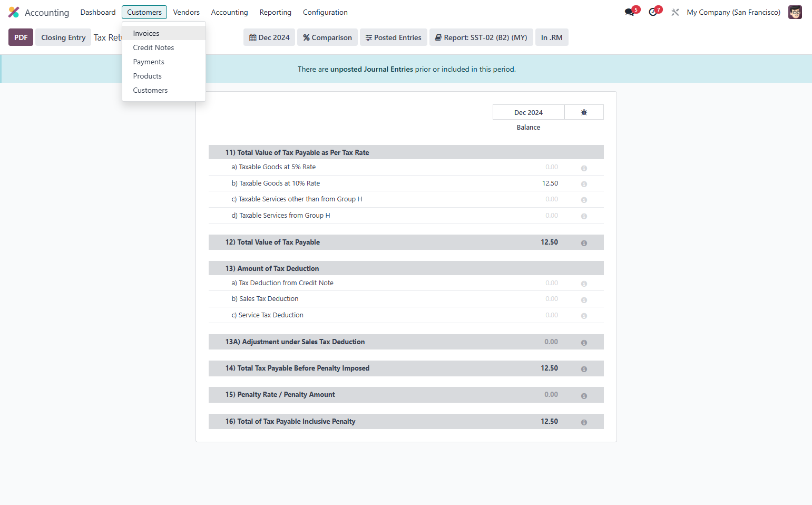This screenshot has width=812, height=505.
Task: Click info icon for Sales Tax Deduction
Action: click(584, 300)
